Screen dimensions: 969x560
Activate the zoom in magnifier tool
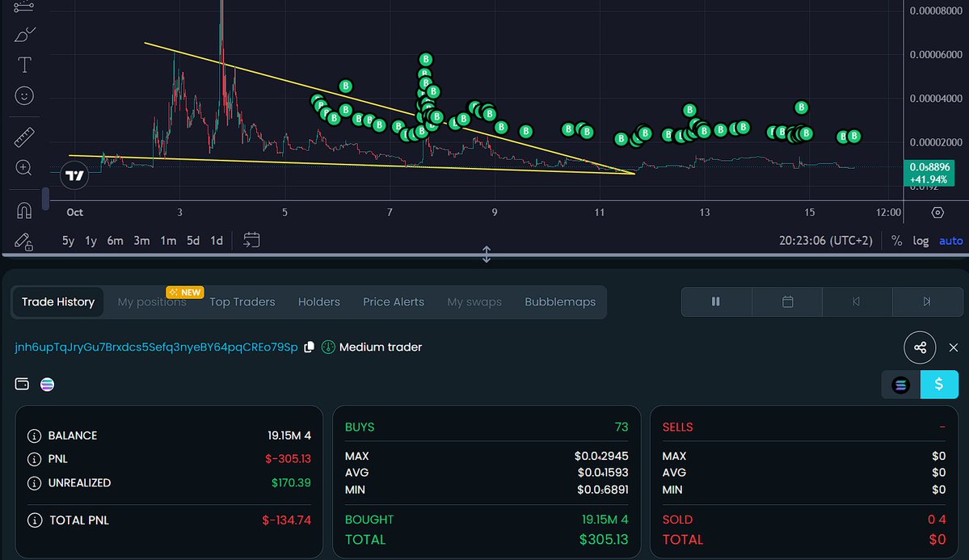point(24,168)
